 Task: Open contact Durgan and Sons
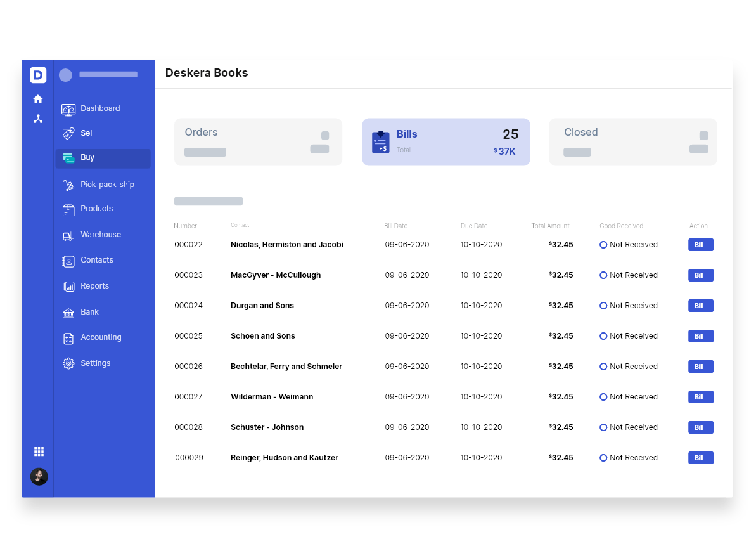coord(262,305)
